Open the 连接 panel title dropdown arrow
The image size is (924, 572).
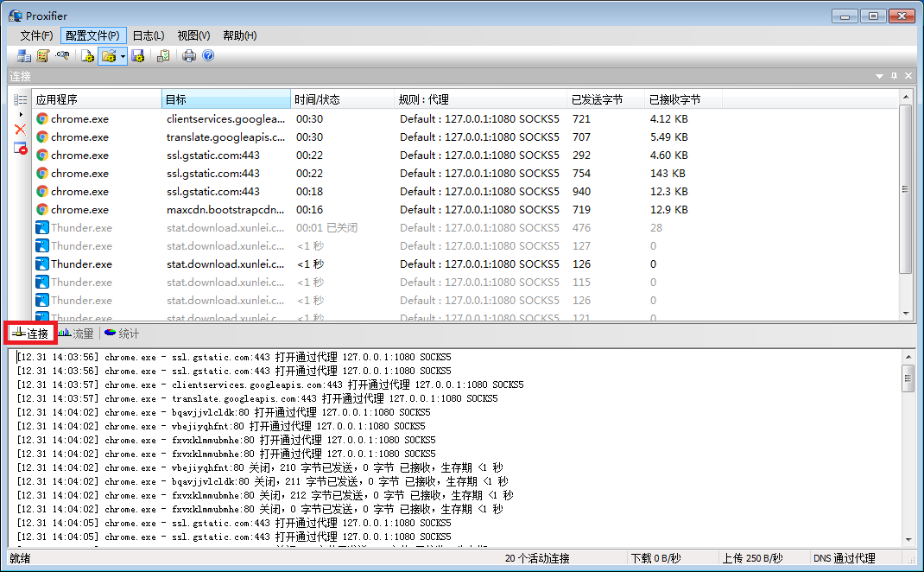pyautogui.click(x=880, y=76)
